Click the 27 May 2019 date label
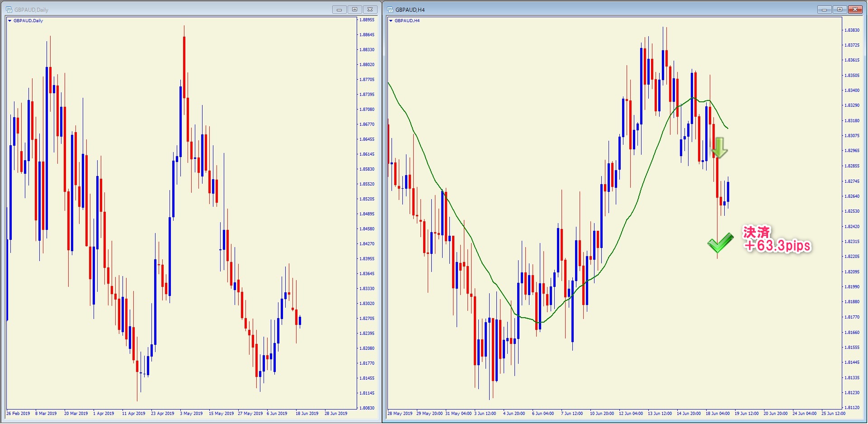 click(250, 414)
